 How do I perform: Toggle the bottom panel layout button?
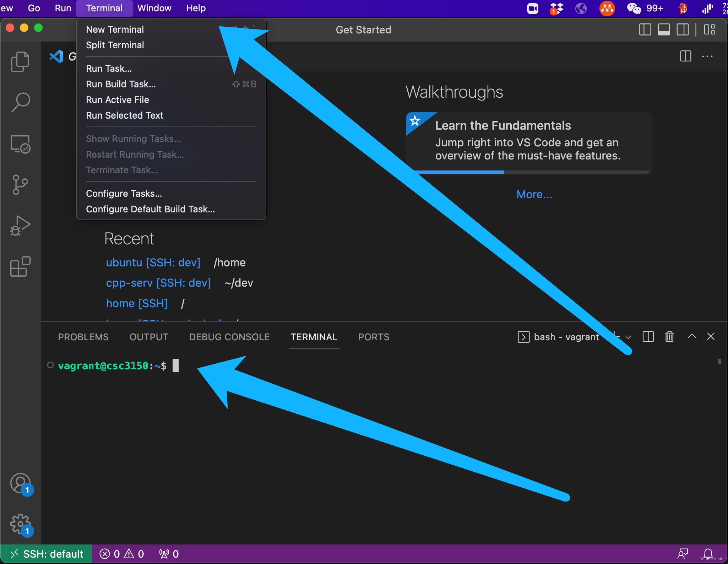coord(664,29)
